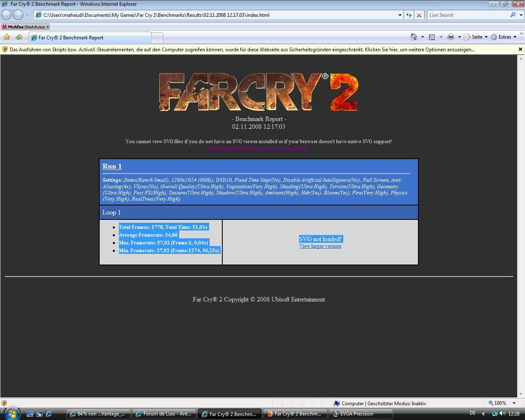Click the Show Desktop quick launch icon
Image resolution: width=525 pixels, height=420 pixels.
30,414
